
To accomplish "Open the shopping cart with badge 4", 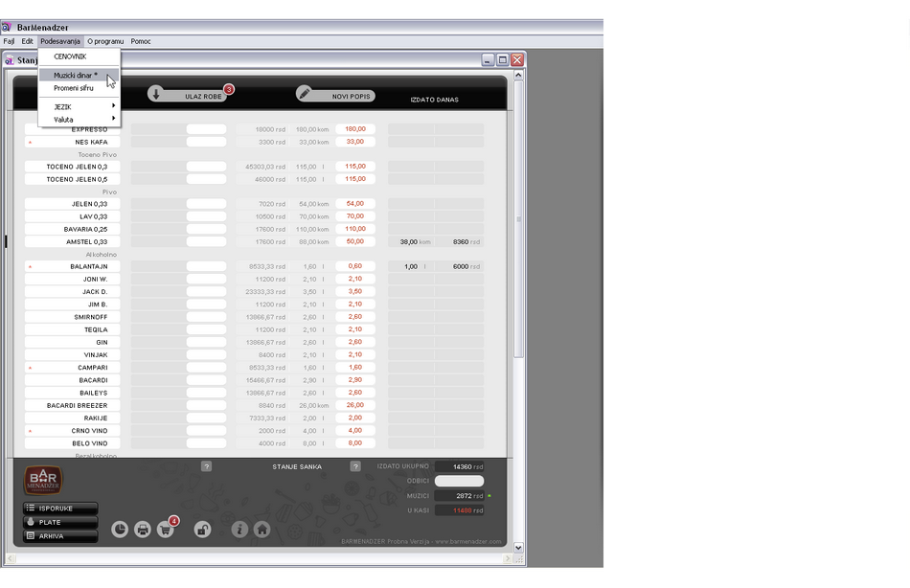I will pyautogui.click(x=166, y=530).
